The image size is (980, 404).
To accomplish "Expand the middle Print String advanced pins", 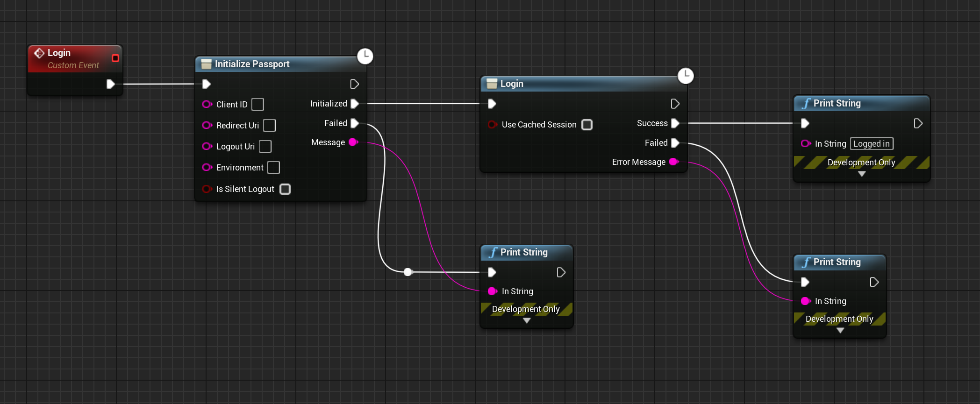I will 527,321.
